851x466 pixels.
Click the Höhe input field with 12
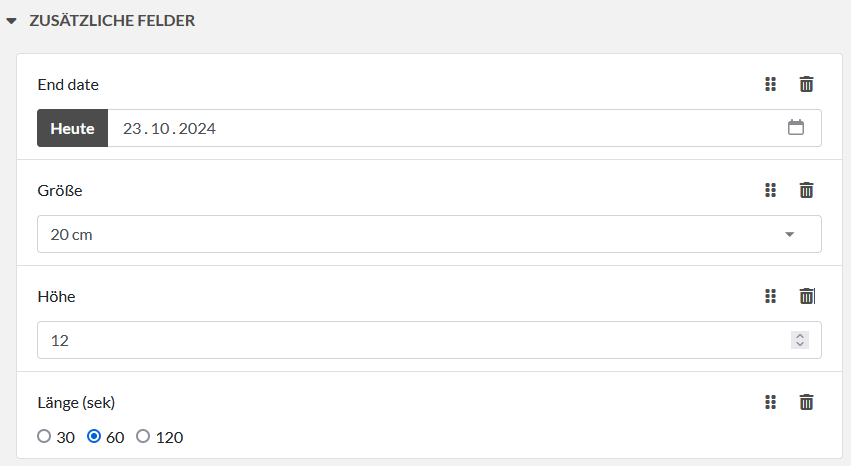click(x=410, y=340)
